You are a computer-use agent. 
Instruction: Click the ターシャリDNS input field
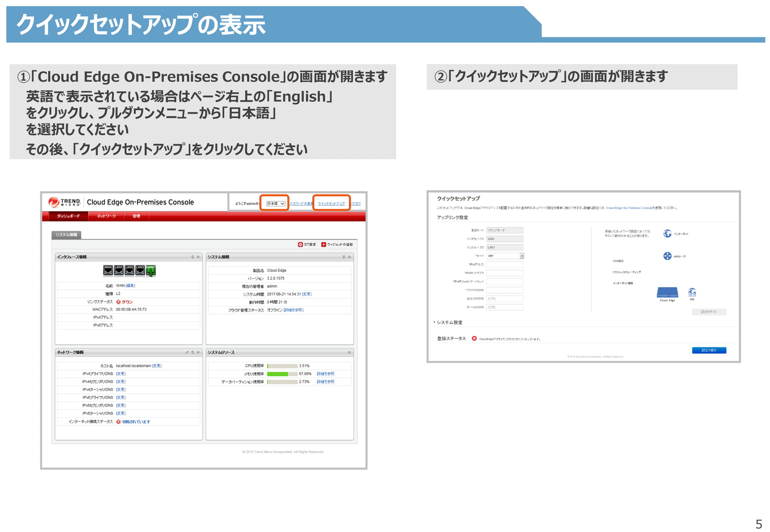click(x=505, y=307)
